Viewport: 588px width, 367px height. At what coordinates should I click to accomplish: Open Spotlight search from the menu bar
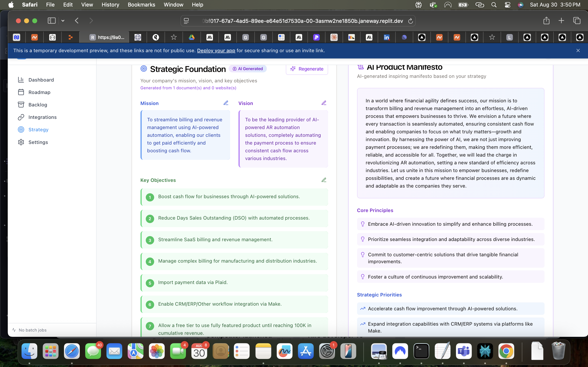tap(494, 5)
